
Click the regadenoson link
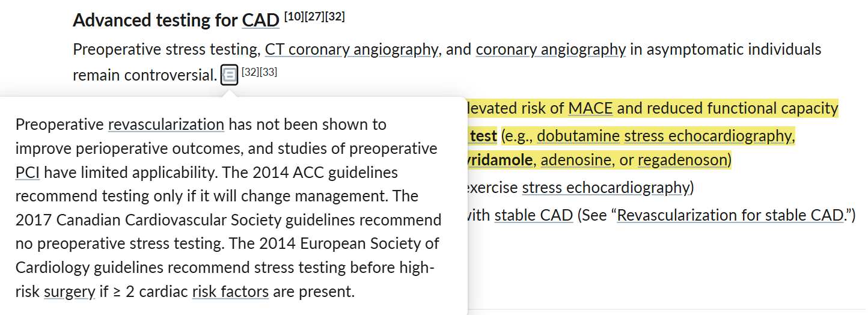click(x=684, y=161)
